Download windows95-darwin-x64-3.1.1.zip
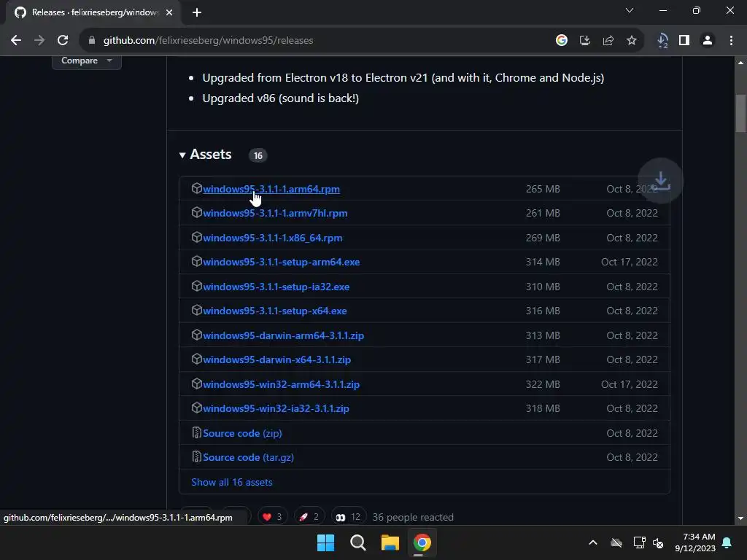747x560 pixels. (x=276, y=359)
